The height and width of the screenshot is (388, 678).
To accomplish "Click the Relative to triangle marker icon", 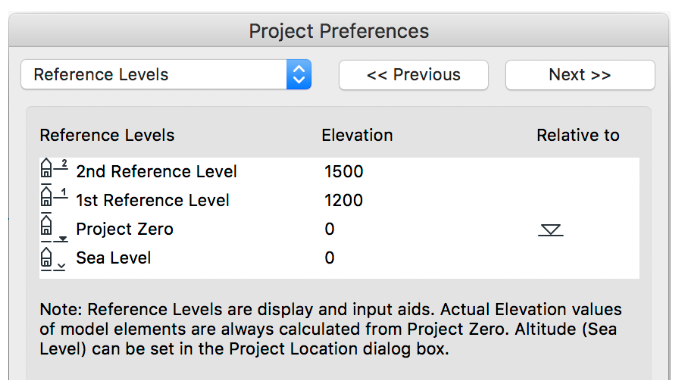I will (x=550, y=230).
